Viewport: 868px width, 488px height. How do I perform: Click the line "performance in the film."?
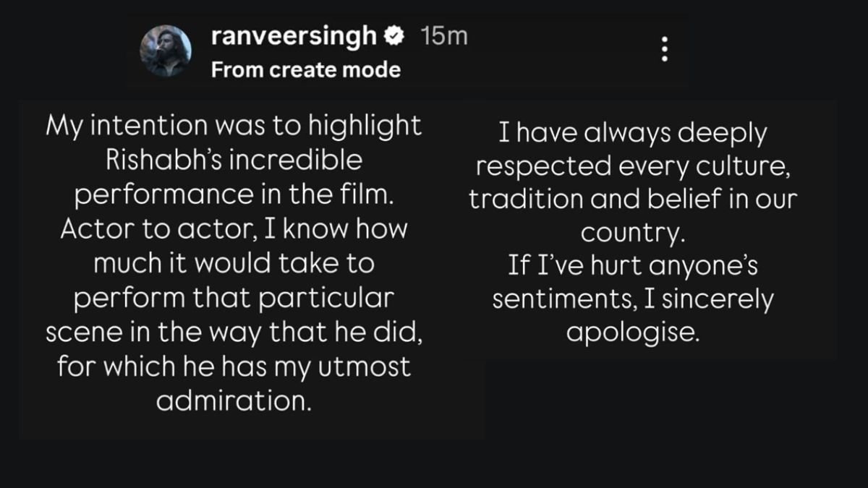234,194
